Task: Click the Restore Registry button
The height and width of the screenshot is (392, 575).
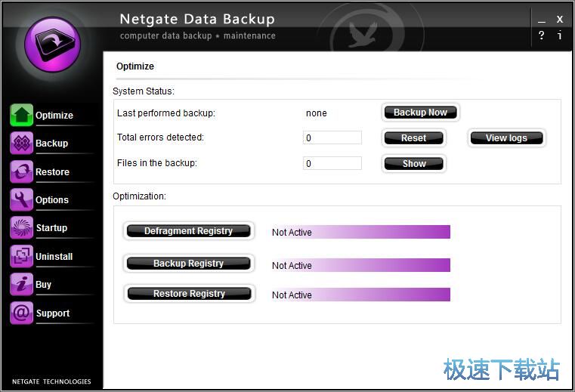Action: (x=188, y=294)
